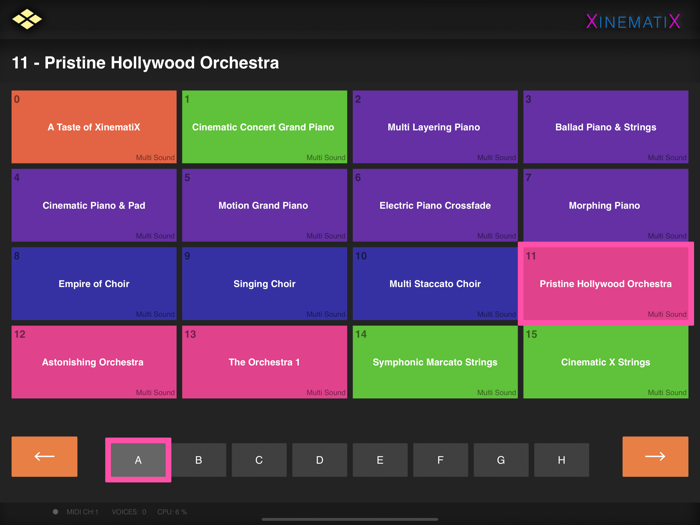The height and width of the screenshot is (525, 700).
Task: Switch to bank A
Action: tap(138, 460)
